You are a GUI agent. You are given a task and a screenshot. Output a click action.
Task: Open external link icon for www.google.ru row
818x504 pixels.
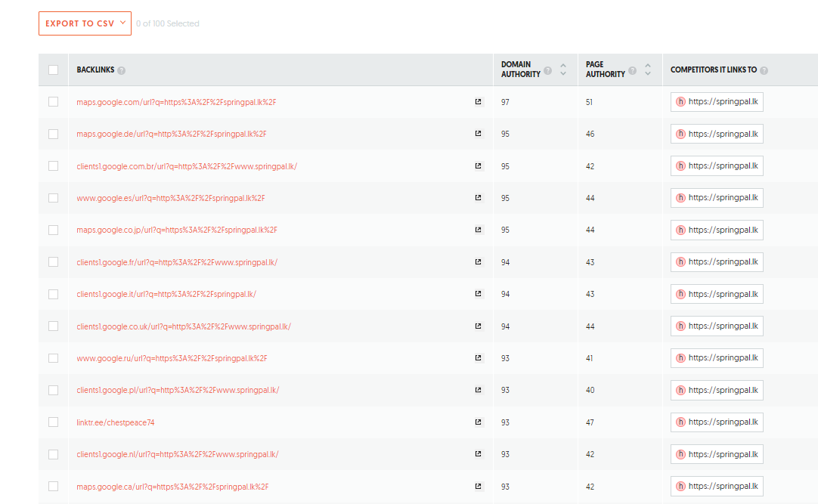click(478, 358)
